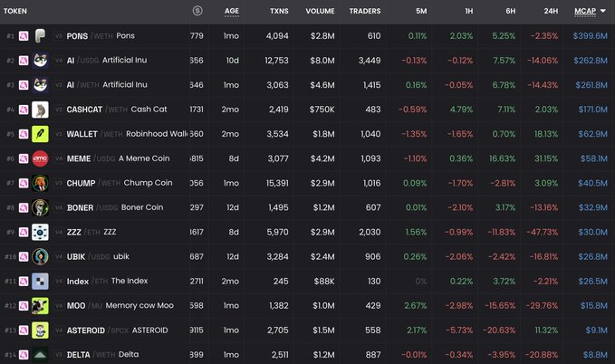Screen dimensions: 615x364
Task: Click the CHUMP coin logo icon
Action: click(x=40, y=183)
